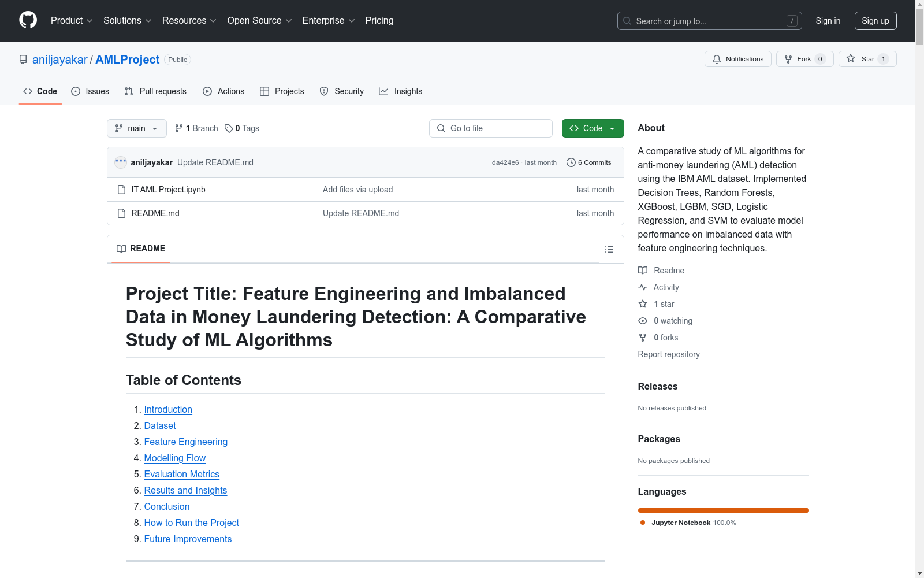Open the latest Update README.md commit message
Image resolution: width=924 pixels, height=578 pixels.
pyautogui.click(x=215, y=162)
